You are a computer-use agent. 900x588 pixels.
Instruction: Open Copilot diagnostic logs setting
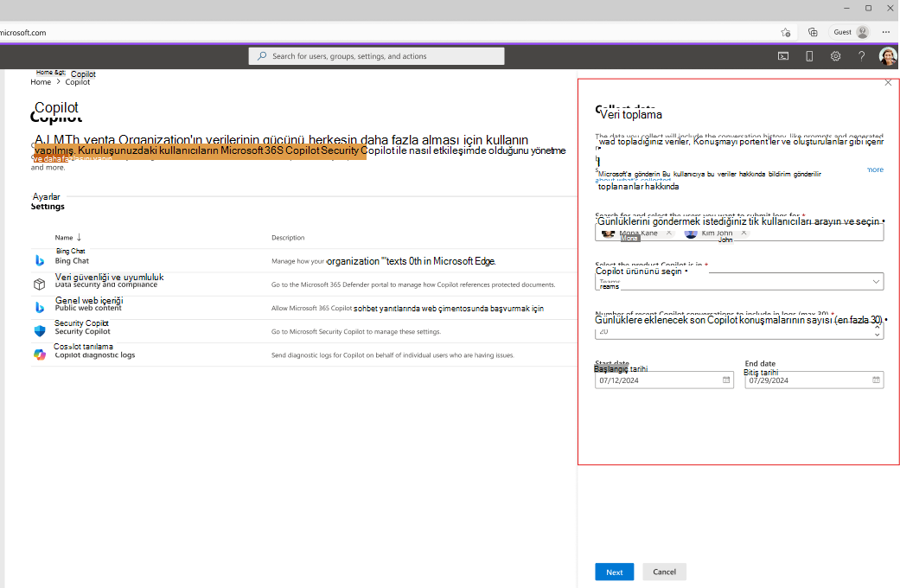pos(95,355)
